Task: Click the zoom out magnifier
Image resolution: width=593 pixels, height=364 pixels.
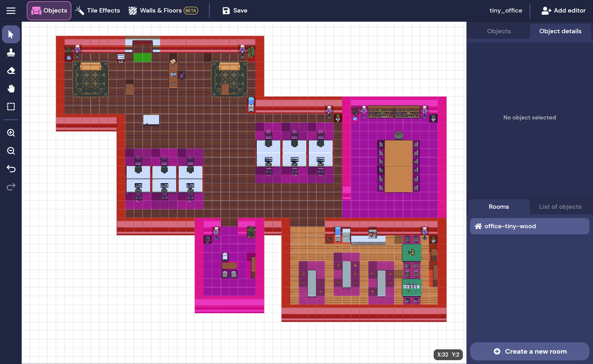Action: point(11,151)
